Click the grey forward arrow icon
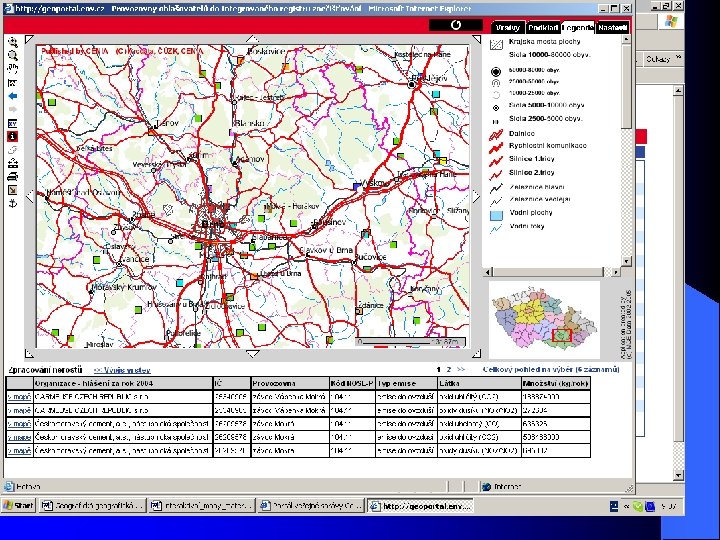The image size is (720, 540). pos(13,109)
